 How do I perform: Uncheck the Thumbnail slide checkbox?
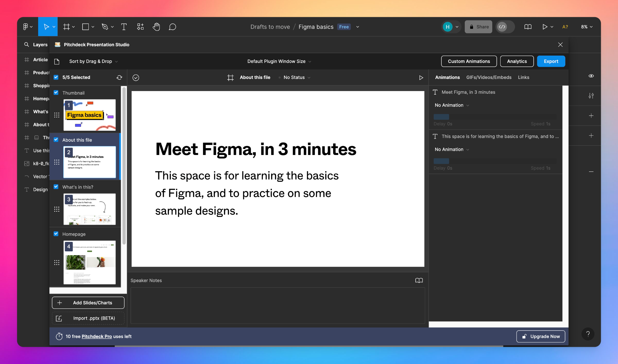click(56, 93)
